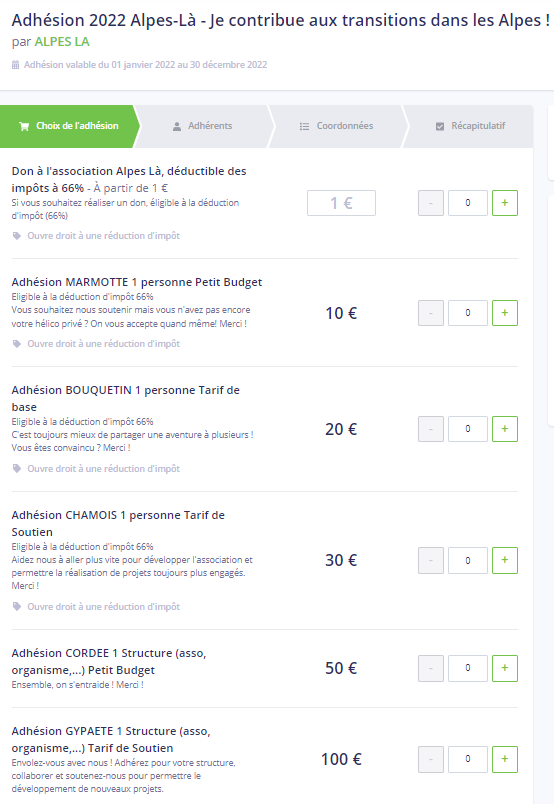The image size is (554, 804).
Task: Decrease the donation quantity with the minus button
Action: coord(431,203)
